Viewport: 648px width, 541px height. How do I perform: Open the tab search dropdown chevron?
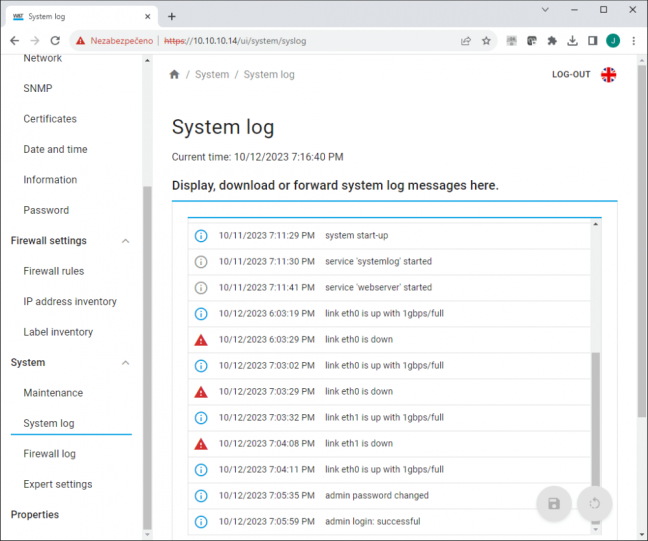click(545, 10)
